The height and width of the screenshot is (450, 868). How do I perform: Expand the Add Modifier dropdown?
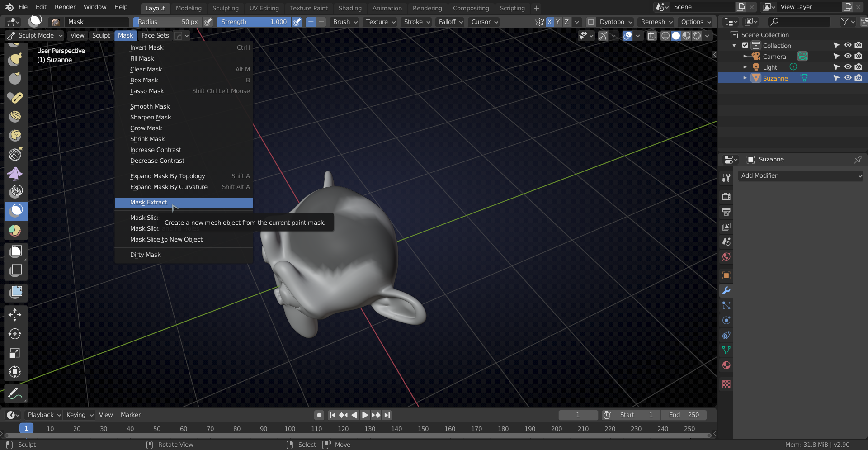[x=801, y=175]
